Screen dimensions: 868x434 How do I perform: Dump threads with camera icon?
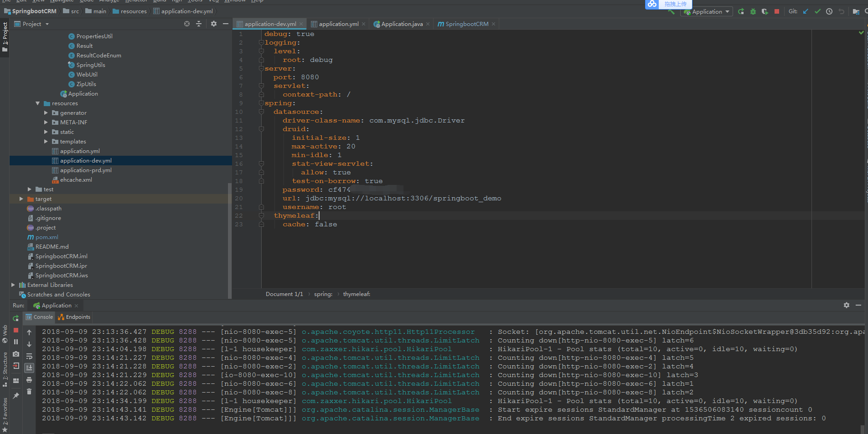point(16,353)
